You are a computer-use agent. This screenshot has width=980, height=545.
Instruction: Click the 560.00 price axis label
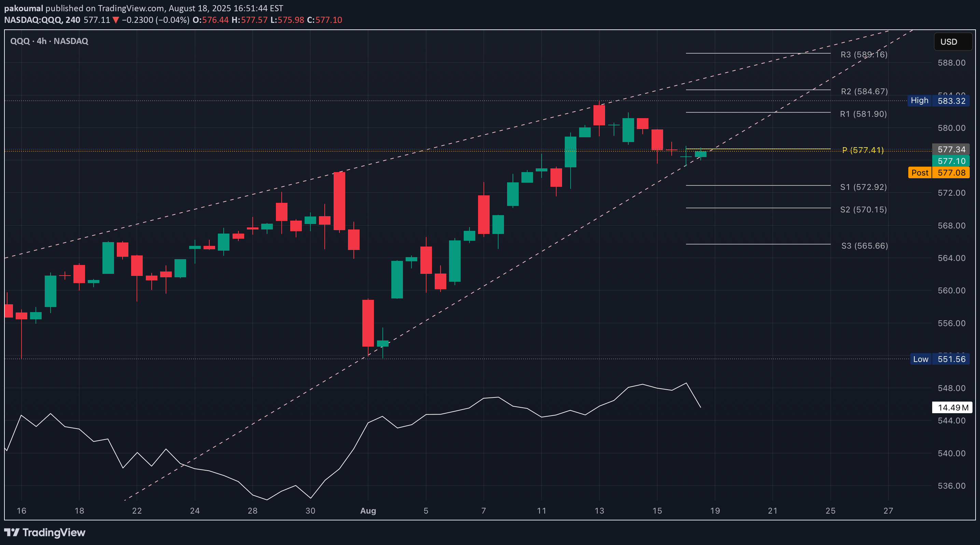[x=951, y=291]
